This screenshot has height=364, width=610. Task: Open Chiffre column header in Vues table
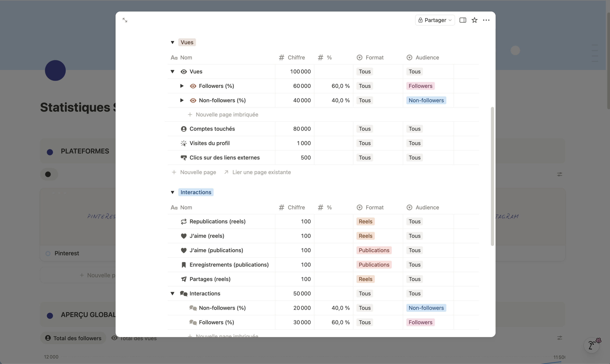(294, 58)
